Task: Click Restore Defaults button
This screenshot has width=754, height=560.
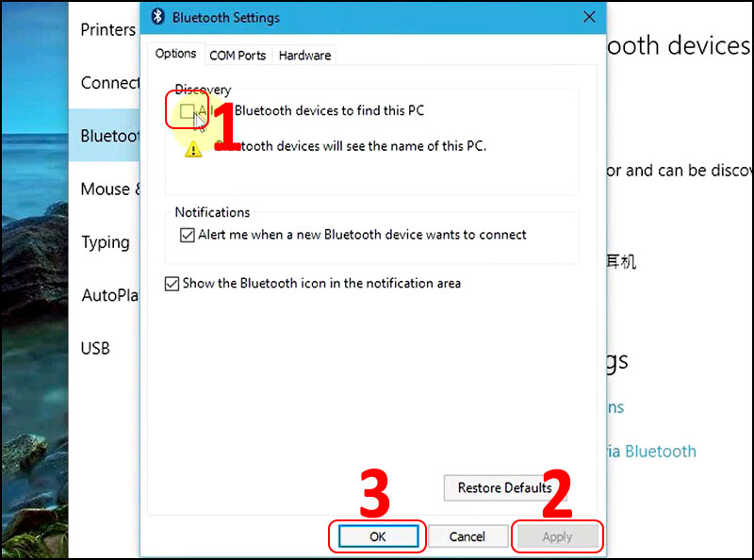Action: coord(504,487)
